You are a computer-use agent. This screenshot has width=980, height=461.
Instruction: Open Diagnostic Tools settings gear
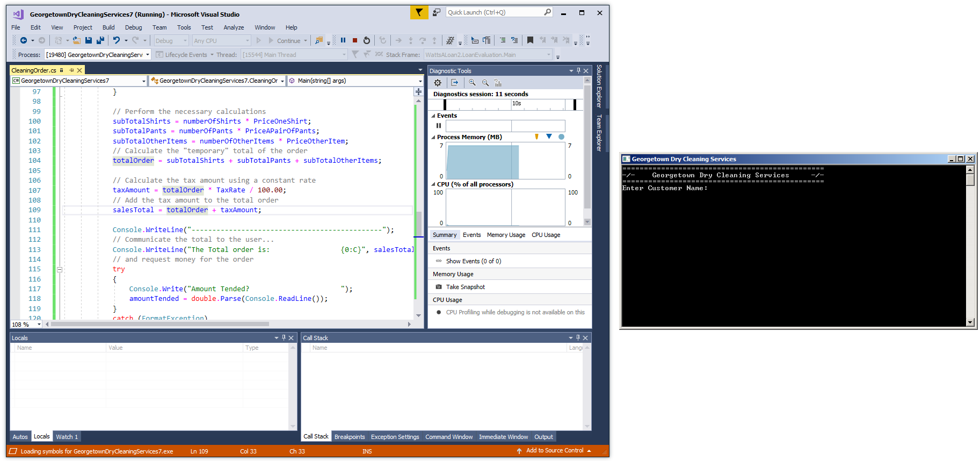click(438, 83)
